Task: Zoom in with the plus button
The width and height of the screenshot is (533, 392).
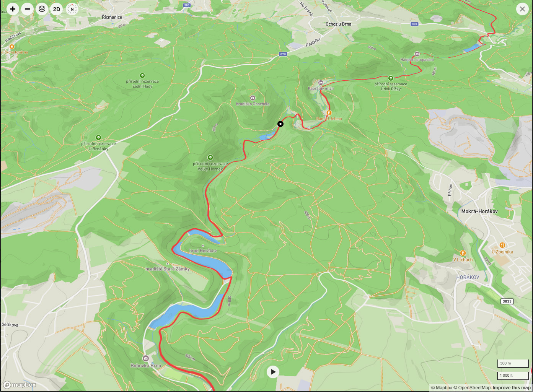Action: point(13,9)
